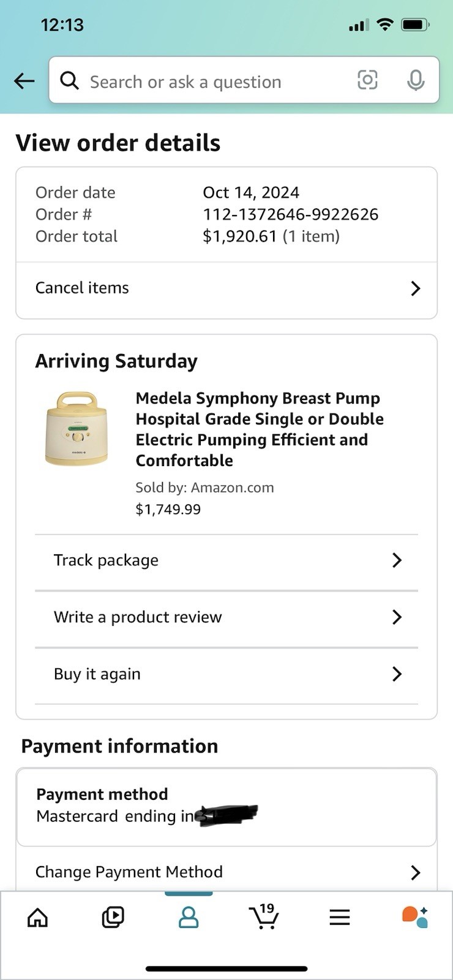Screen dimensions: 453x980
Task: Expand the Track package chevron
Action: point(397,560)
